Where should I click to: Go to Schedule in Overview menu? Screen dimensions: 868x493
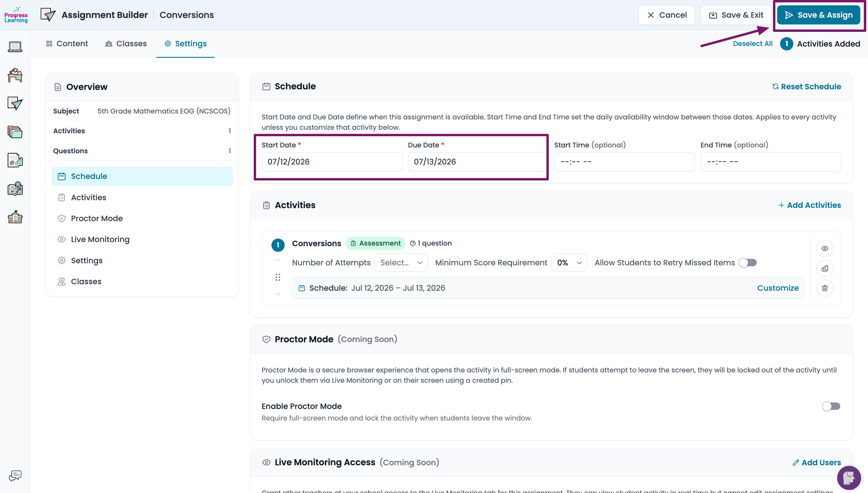pos(142,176)
